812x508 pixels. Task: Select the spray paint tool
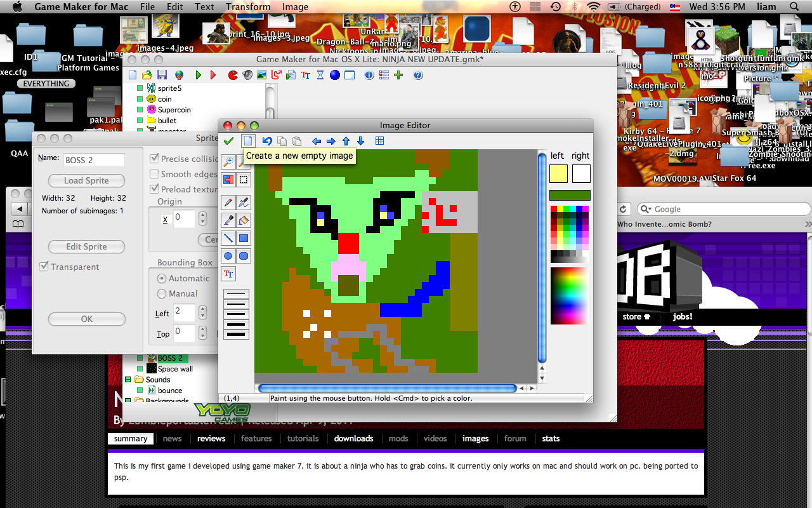click(x=244, y=203)
